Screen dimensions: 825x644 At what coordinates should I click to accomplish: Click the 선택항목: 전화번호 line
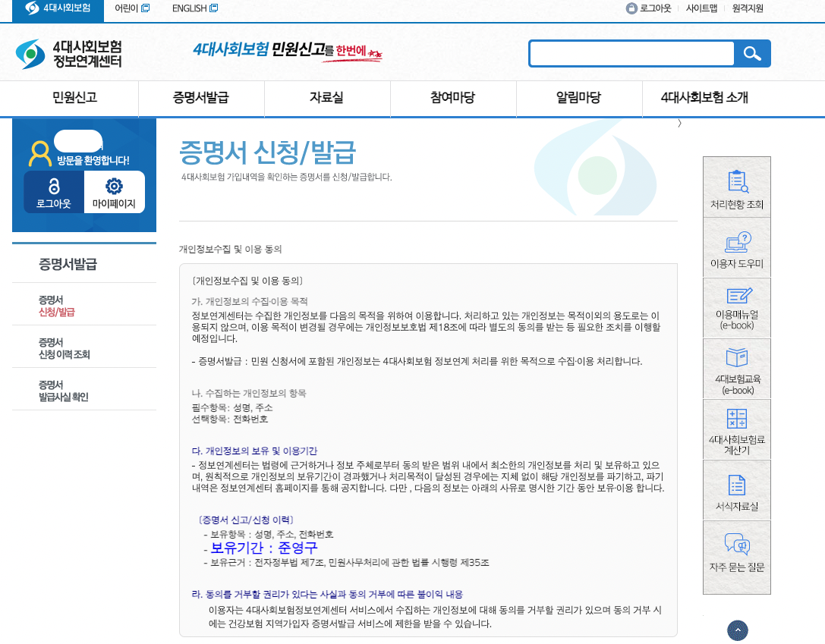click(x=230, y=419)
